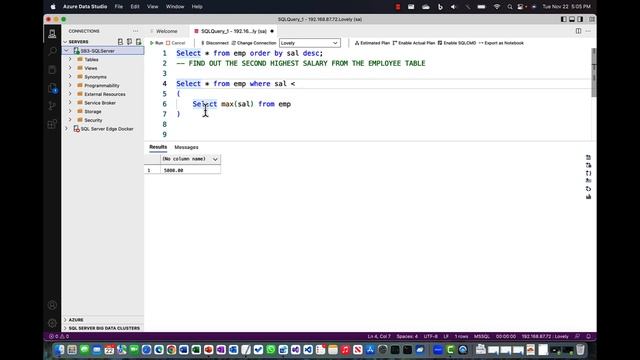Image resolution: width=640 pixels, height=360 pixels.
Task: Open the Help menu
Action: click(x=197, y=7)
